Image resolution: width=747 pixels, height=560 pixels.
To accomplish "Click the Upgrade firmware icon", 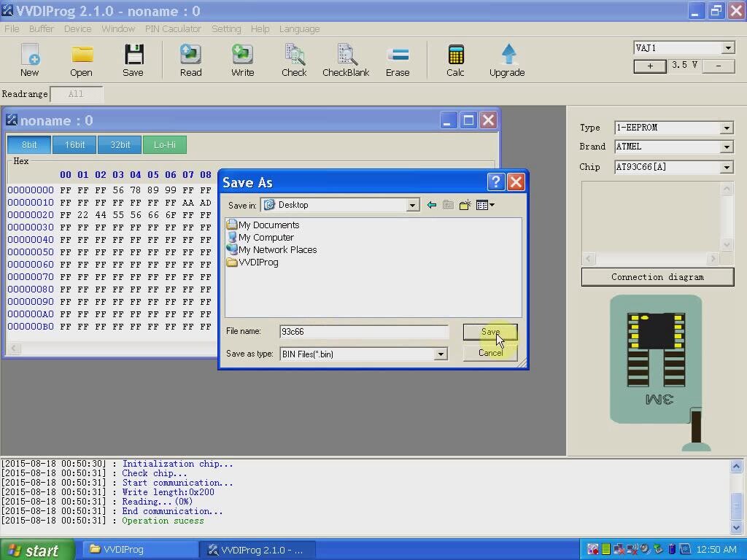I will click(507, 58).
